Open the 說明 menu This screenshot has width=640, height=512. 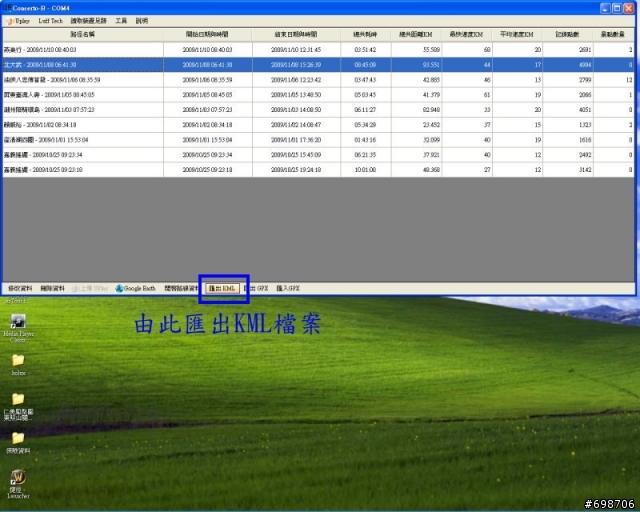142,21
